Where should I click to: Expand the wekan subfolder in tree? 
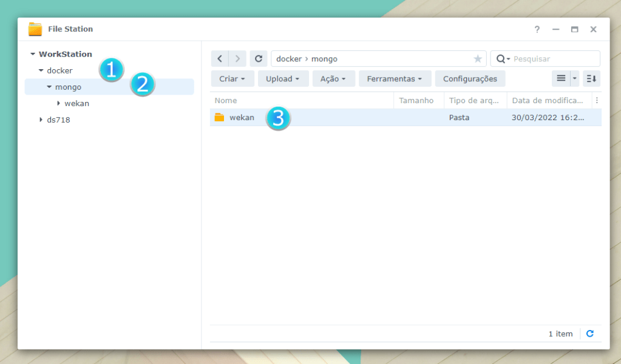click(x=58, y=104)
